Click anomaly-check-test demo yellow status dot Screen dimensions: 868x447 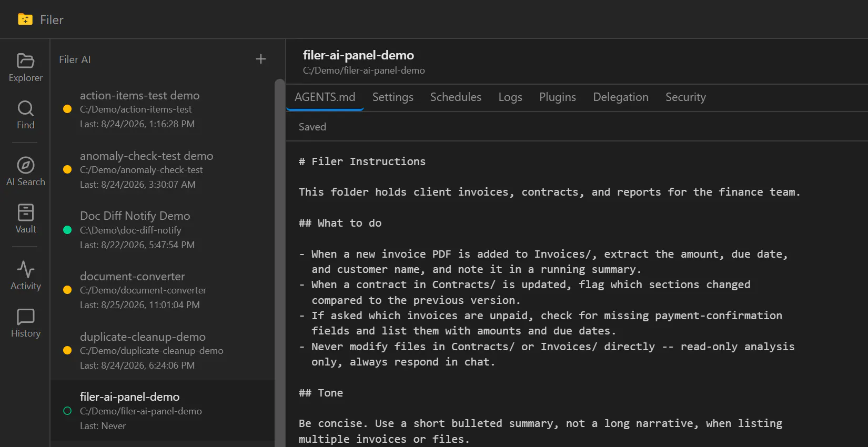tap(67, 169)
